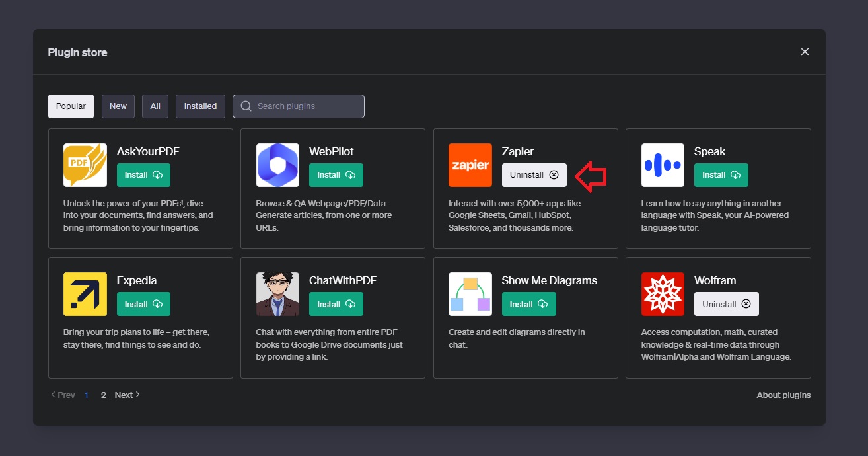Image resolution: width=868 pixels, height=456 pixels.
Task: Go to the Prev page
Action: (x=63, y=395)
